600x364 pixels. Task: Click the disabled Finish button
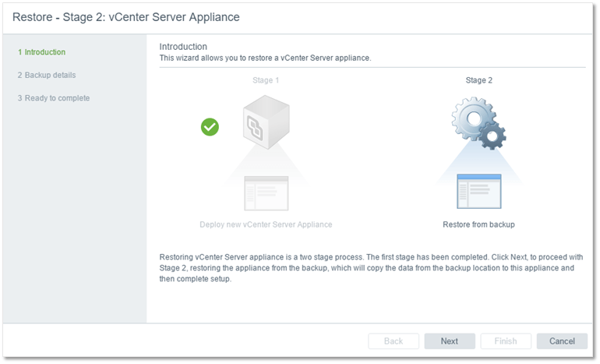click(x=506, y=341)
